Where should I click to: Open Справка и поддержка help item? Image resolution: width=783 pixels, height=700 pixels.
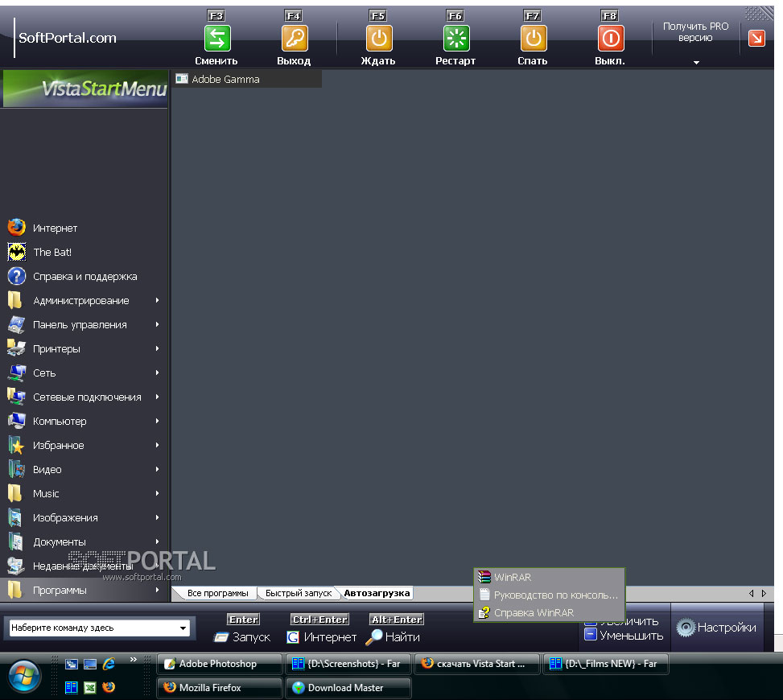[x=84, y=276]
